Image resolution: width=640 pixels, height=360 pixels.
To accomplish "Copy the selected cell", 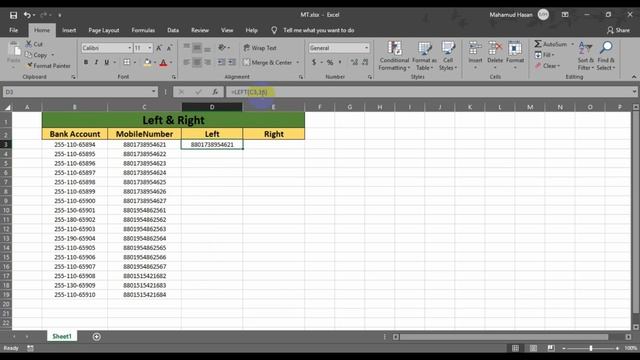I will (x=36, y=55).
